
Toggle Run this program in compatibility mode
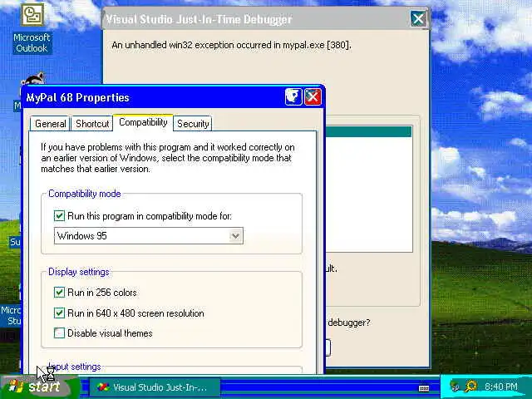[59, 216]
